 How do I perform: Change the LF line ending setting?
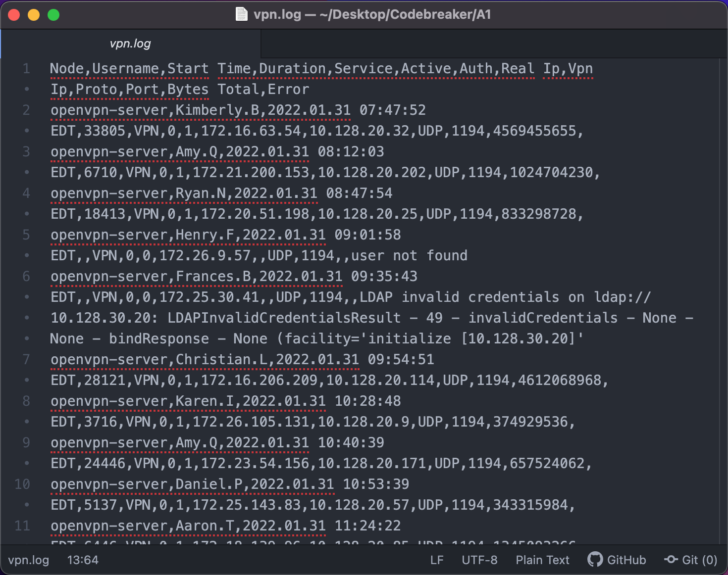point(437,560)
